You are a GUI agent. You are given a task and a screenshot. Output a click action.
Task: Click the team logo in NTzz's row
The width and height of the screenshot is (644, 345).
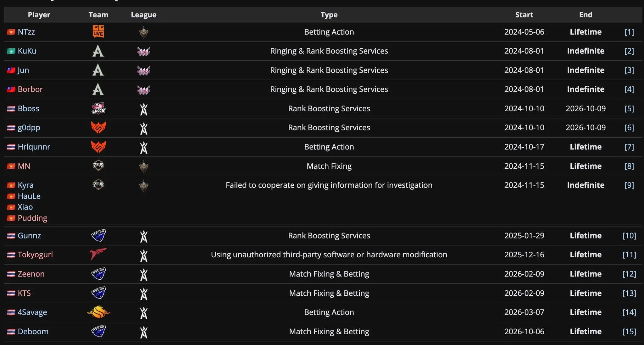click(98, 32)
